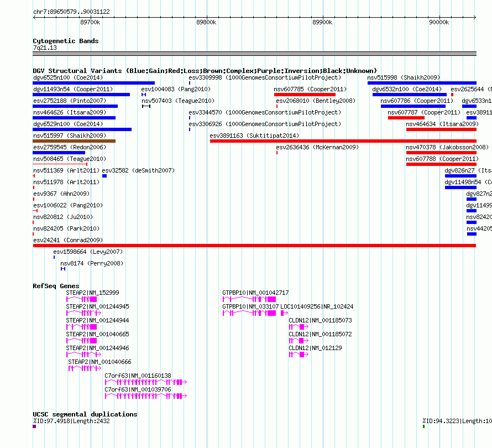Click the nsv464626 (Itsara2009) variant label

[x=70, y=112]
